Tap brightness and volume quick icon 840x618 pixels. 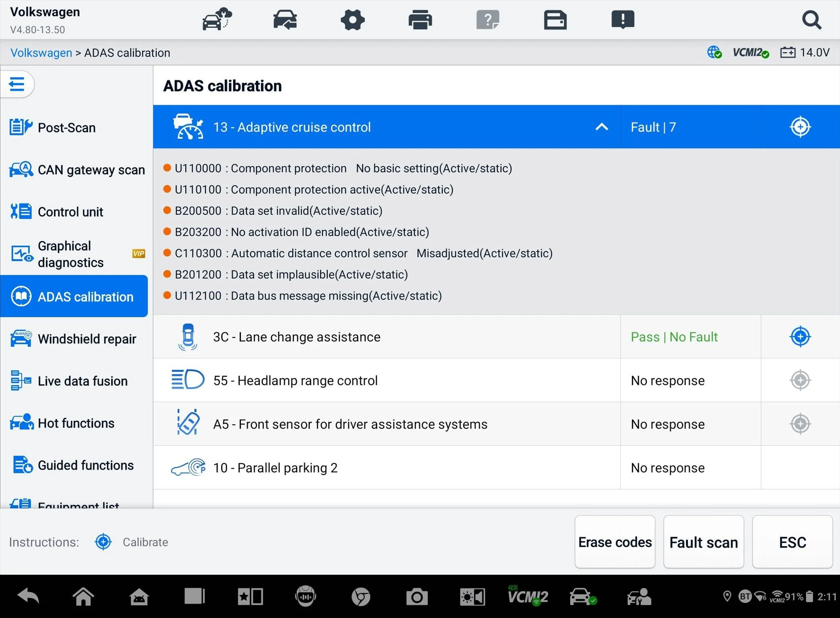click(x=472, y=597)
